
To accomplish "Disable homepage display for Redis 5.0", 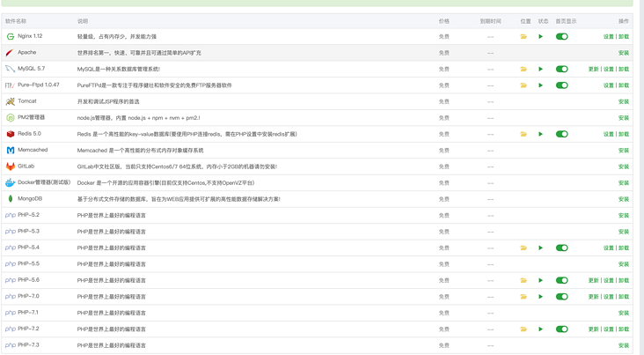I will pos(561,134).
